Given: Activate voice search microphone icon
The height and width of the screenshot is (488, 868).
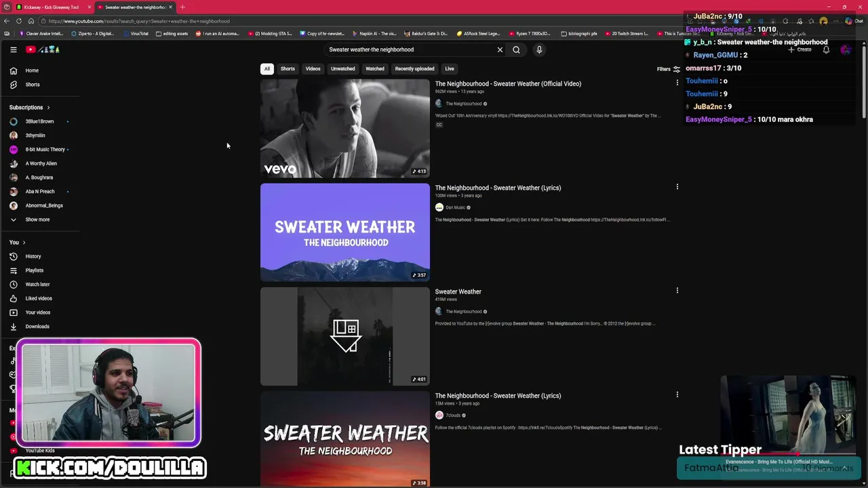Looking at the screenshot, I should (x=539, y=49).
